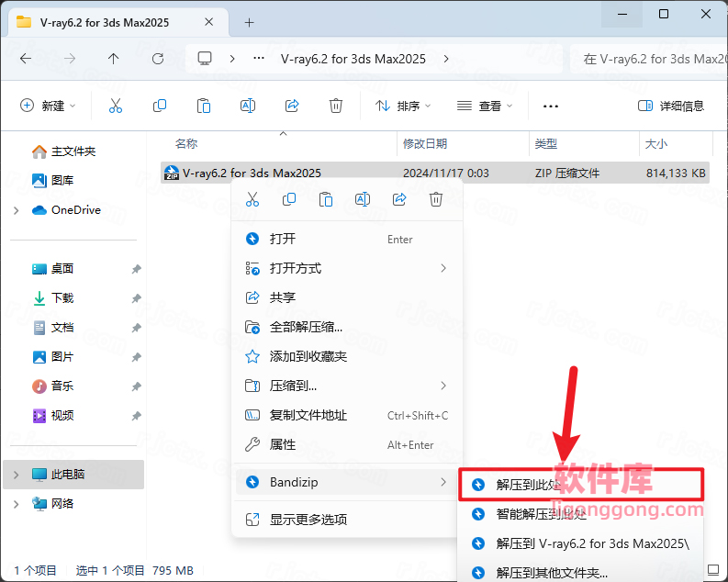Image resolution: width=728 pixels, height=582 pixels.
Task: Click the Paste icon in the Explorer toolbar
Action: [x=204, y=106]
